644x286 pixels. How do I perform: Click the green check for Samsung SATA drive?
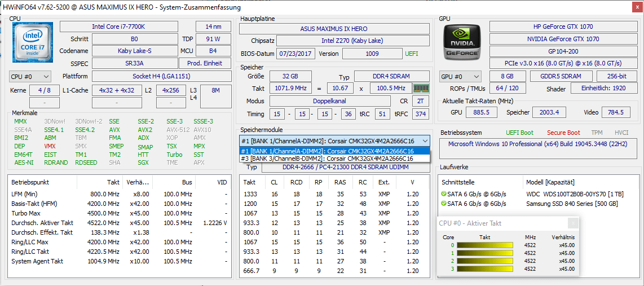coord(443,204)
